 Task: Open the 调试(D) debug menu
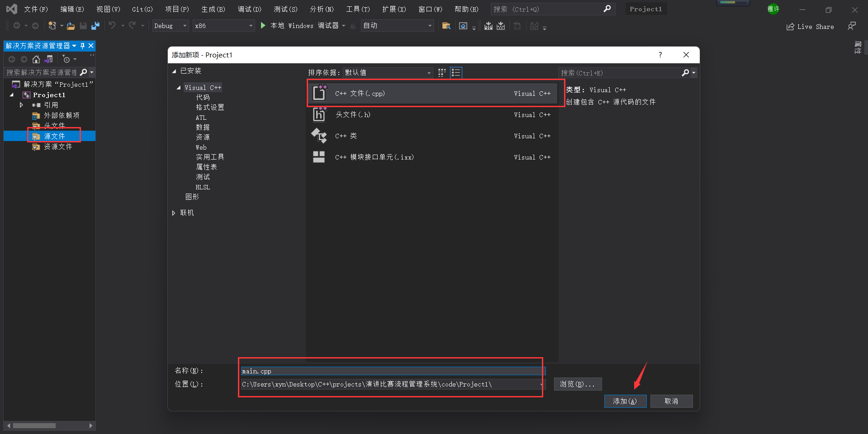pos(249,9)
